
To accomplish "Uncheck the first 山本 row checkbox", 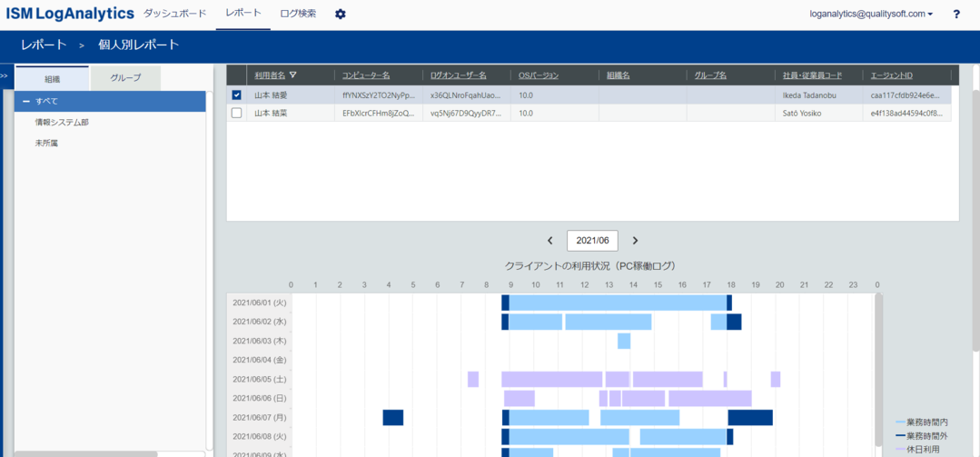I will pyautogui.click(x=237, y=94).
